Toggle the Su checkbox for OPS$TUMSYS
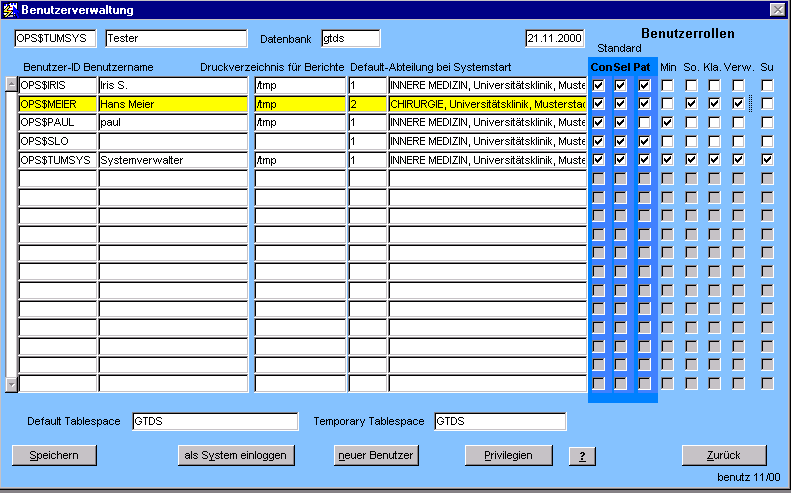Viewport: 791px width, 493px height. pos(767,160)
